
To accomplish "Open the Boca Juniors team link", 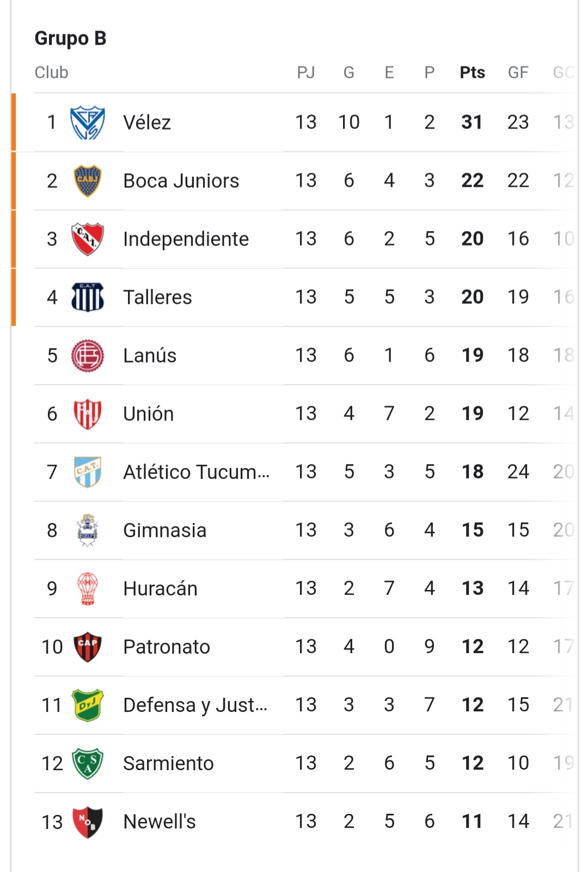I will coord(181,181).
